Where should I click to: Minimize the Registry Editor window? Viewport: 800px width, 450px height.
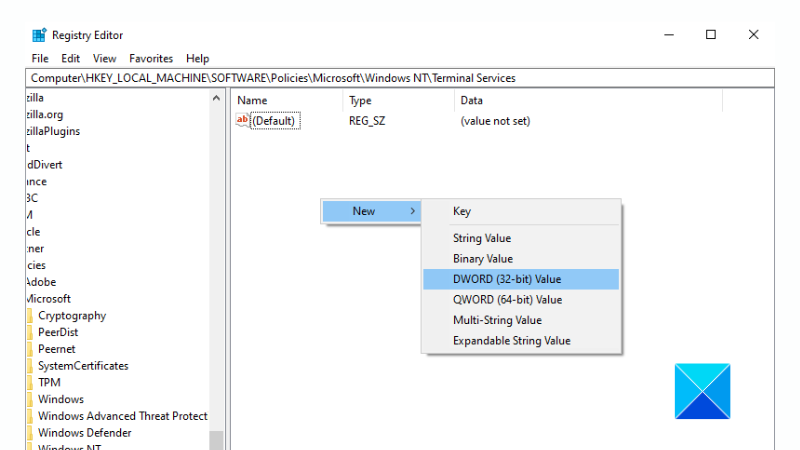(x=669, y=35)
